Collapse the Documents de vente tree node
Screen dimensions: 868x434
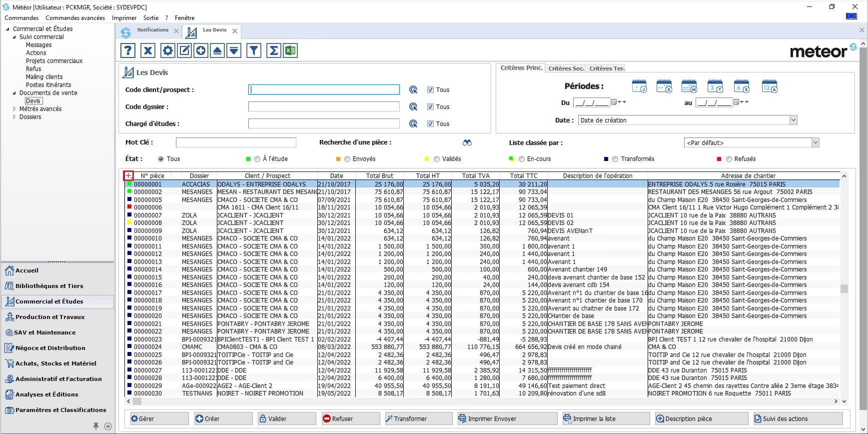pos(14,93)
